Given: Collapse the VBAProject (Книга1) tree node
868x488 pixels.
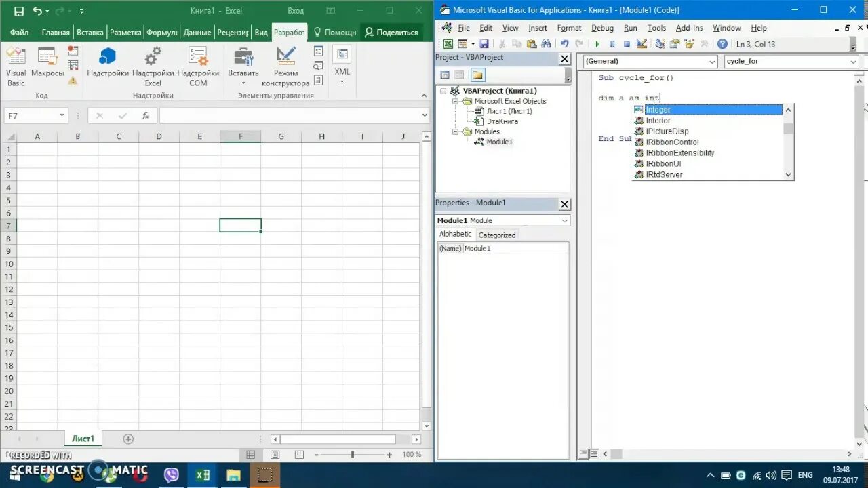Looking at the screenshot, I should [443, 91].
